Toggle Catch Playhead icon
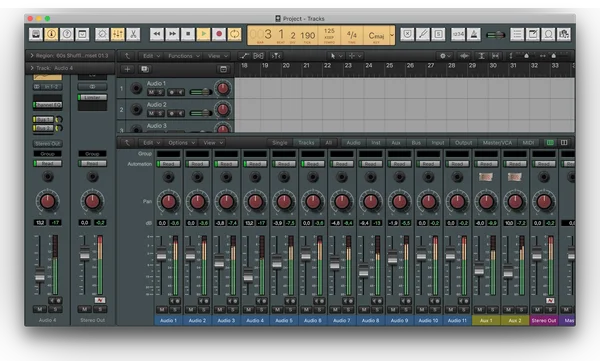 coord(276,56)
